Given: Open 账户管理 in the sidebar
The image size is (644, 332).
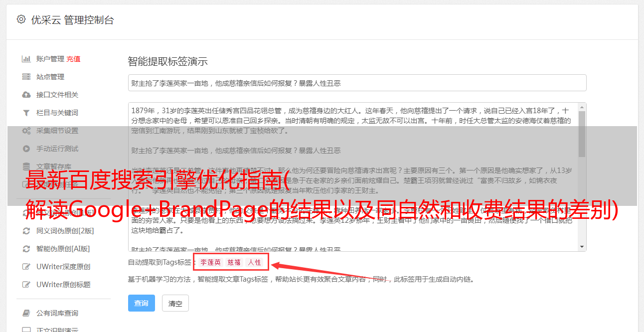Looking at the screenshot, I should (x=50, y=59).
